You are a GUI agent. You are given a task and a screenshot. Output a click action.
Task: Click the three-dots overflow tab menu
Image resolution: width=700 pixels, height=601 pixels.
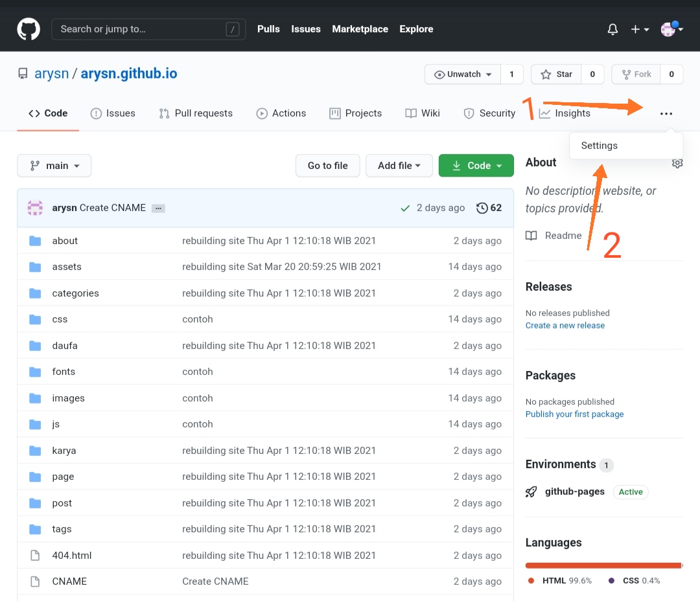tap(666, 114)
